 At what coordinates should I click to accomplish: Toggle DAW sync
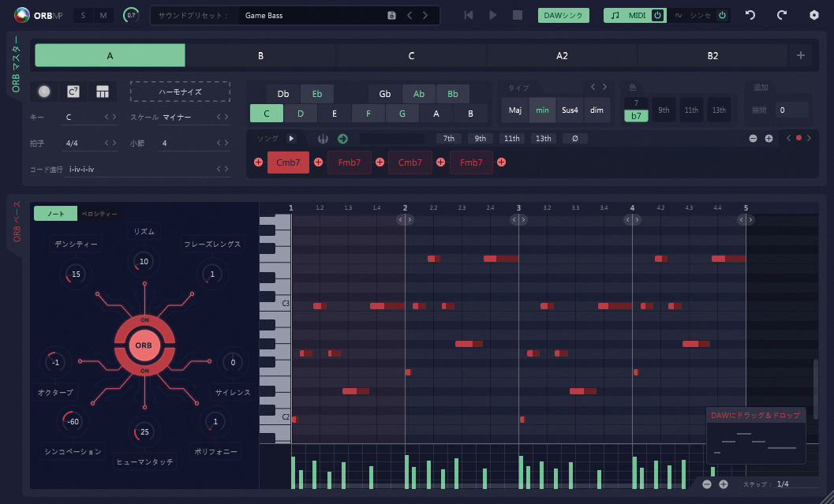[x=563, y=16]
